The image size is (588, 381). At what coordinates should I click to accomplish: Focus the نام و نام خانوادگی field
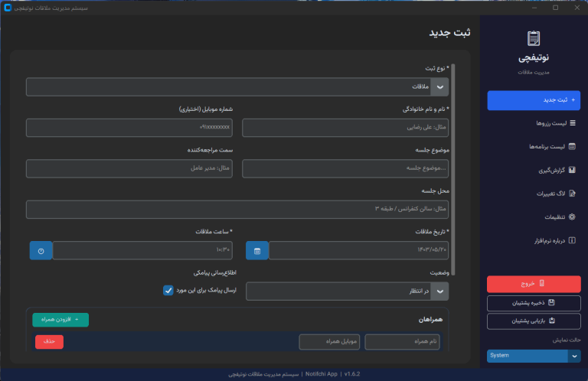coord(345,128)
